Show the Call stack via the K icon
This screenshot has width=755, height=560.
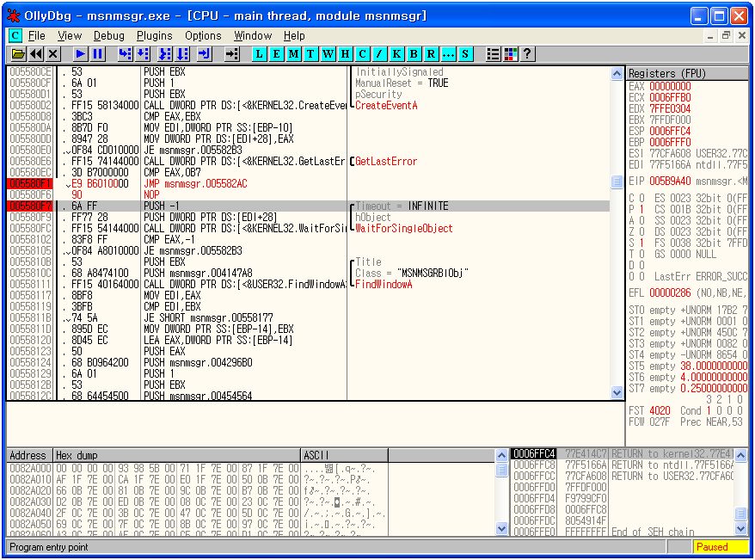396,54
